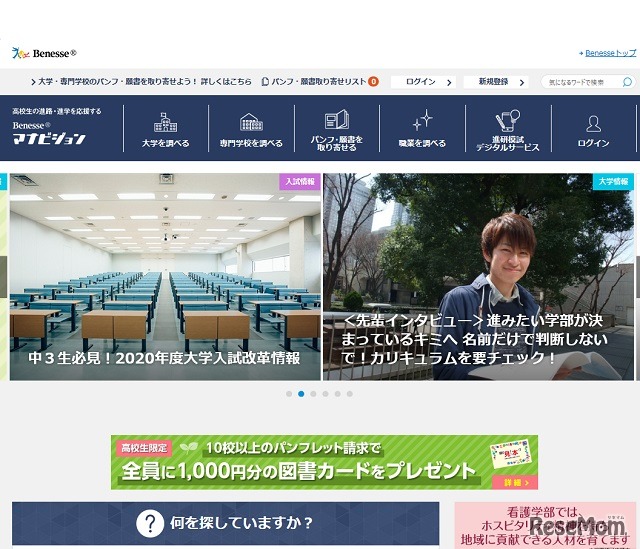Focus the keyword search field
Viewport: 640px width, 549px height.
584,82
